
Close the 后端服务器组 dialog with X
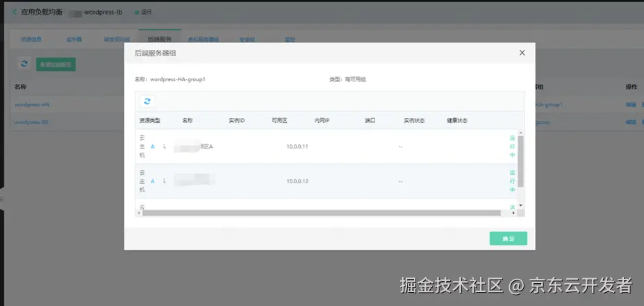(522, 53)
